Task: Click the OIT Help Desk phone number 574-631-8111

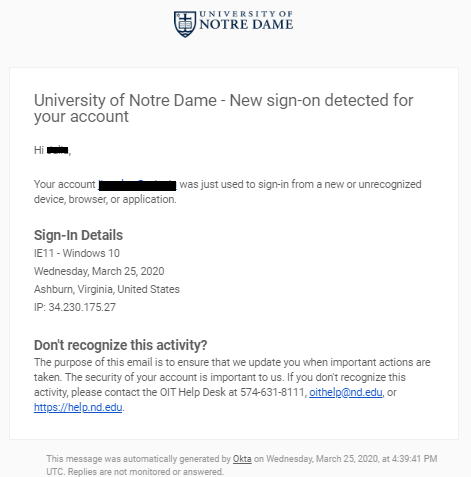Action: (x=272, y=392)
